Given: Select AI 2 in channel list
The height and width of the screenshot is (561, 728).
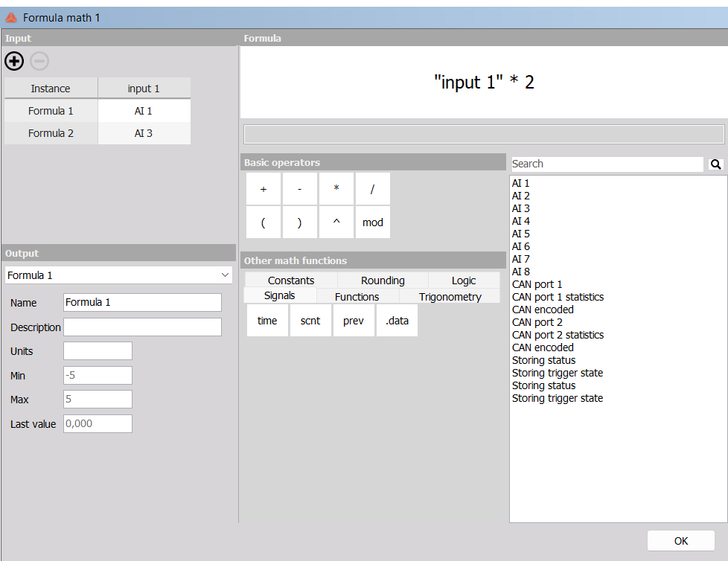Looking at the screenshot, I should coord(520,196).
